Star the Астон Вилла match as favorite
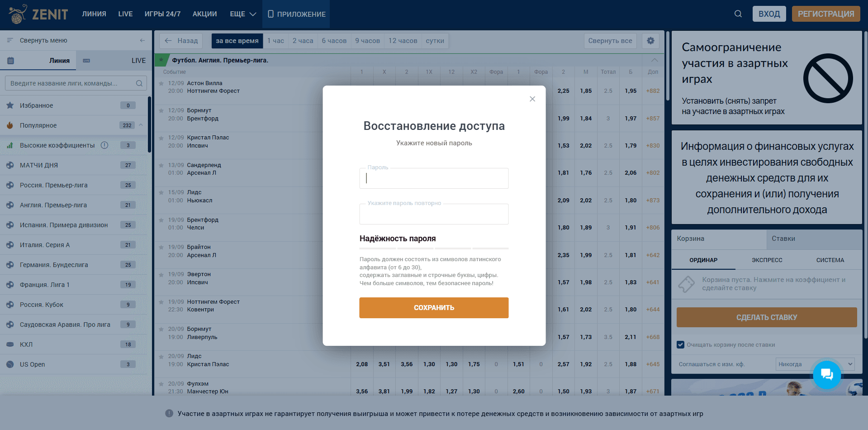868x430 pixels. point(161,83)
